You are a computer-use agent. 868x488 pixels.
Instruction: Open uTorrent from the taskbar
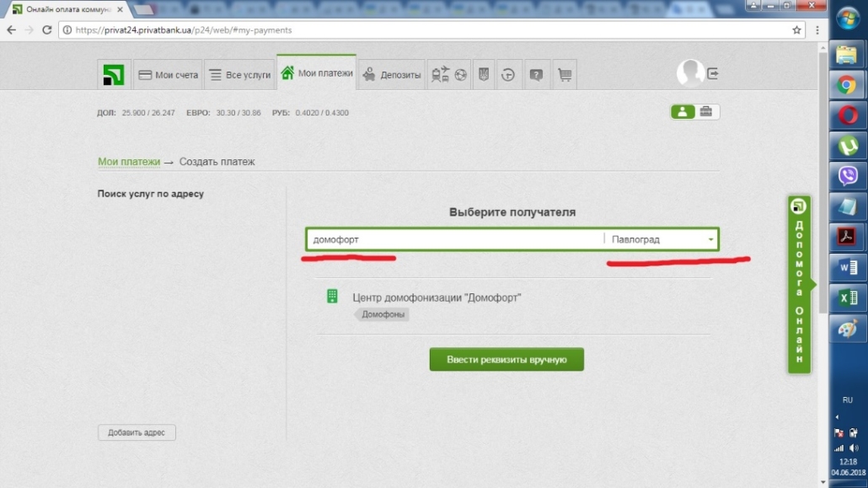[847, 146]
